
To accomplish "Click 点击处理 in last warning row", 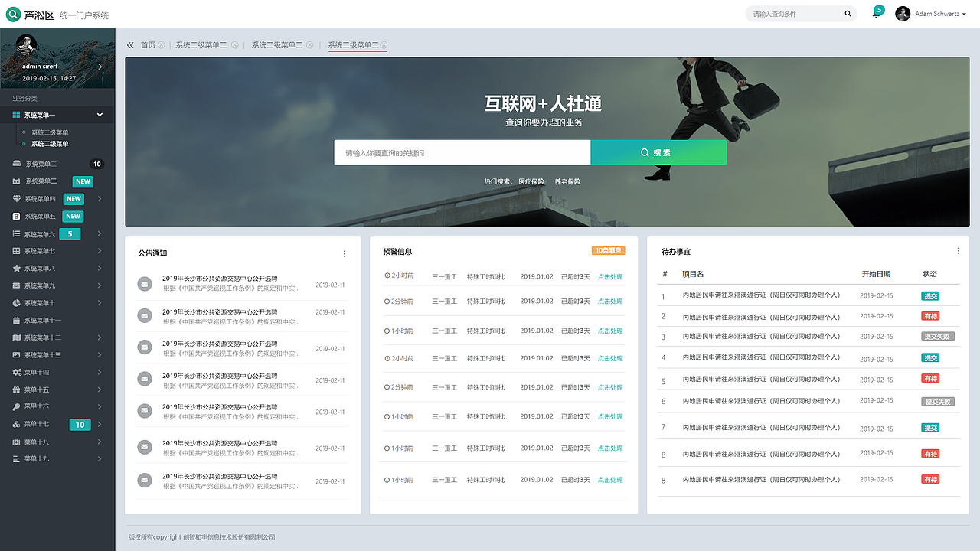I will click(x=610, y=480).
